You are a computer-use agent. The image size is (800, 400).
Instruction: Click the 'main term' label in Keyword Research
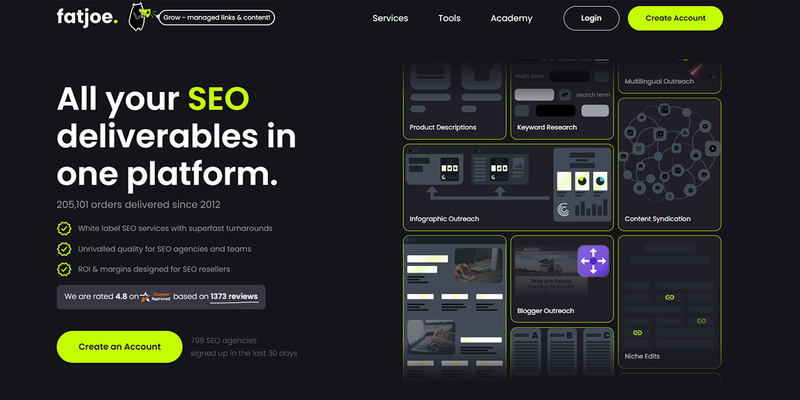[x=530, y=77]
